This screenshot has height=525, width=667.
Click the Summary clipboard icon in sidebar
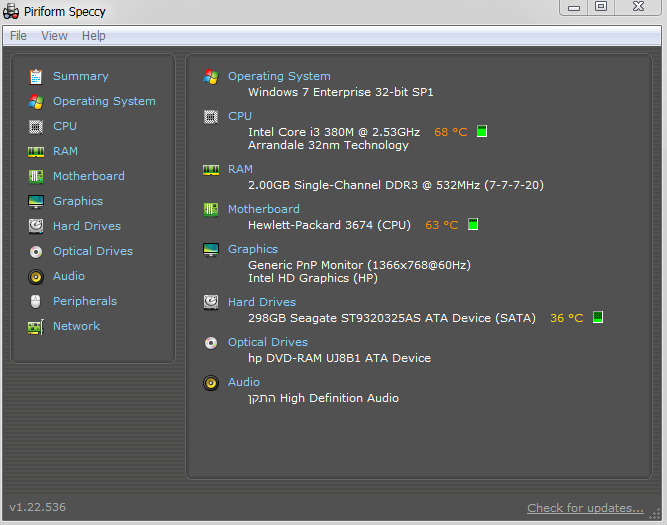click(36, 76)
